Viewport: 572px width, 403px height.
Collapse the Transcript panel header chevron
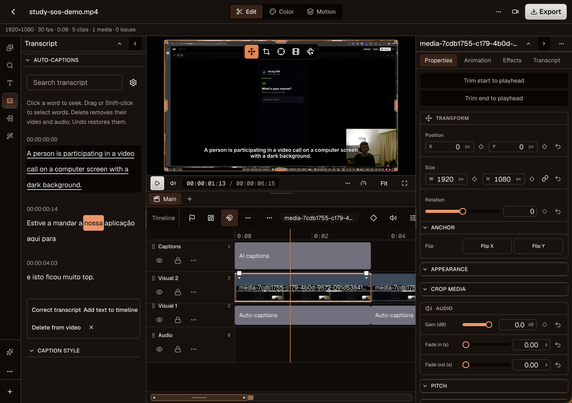click(x=120, y=44)
